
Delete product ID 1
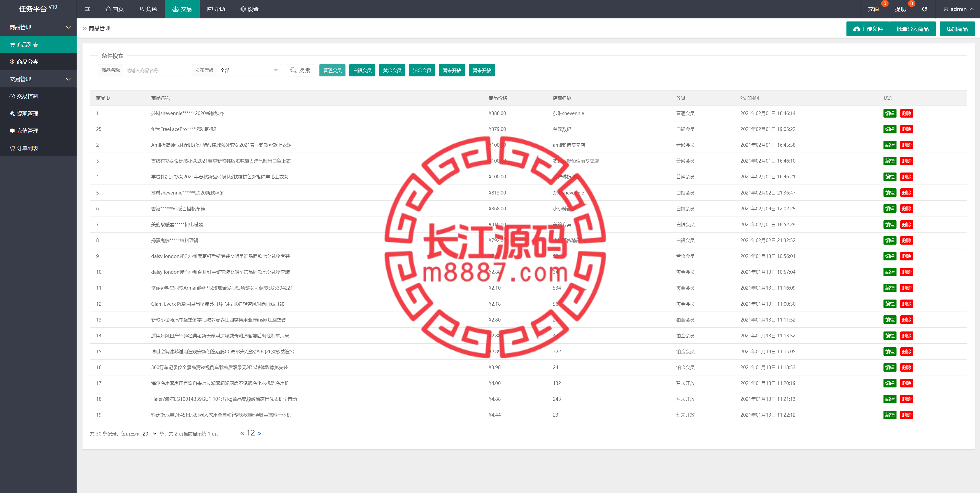coord(906,113)
